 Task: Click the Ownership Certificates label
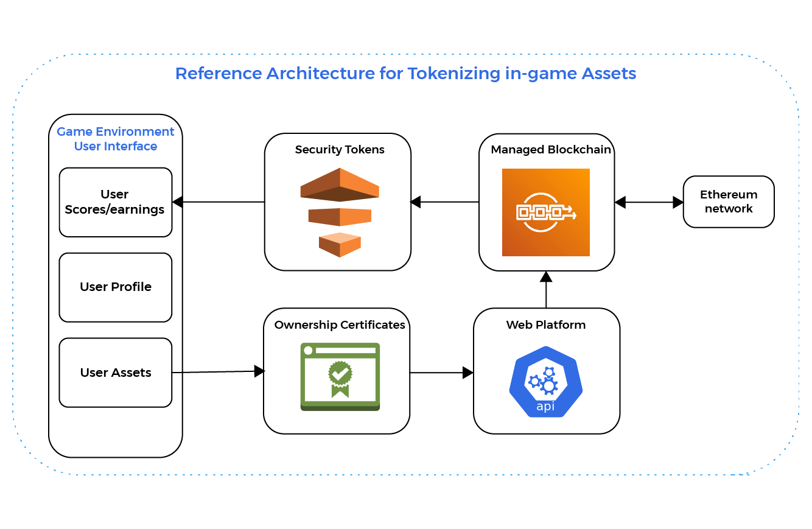[x=340, y=325]
